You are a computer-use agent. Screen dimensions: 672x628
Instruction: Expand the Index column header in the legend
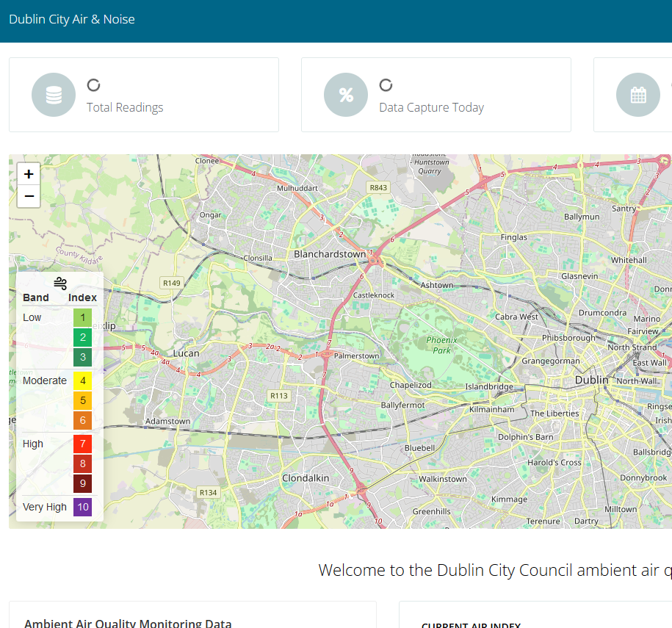82,297
